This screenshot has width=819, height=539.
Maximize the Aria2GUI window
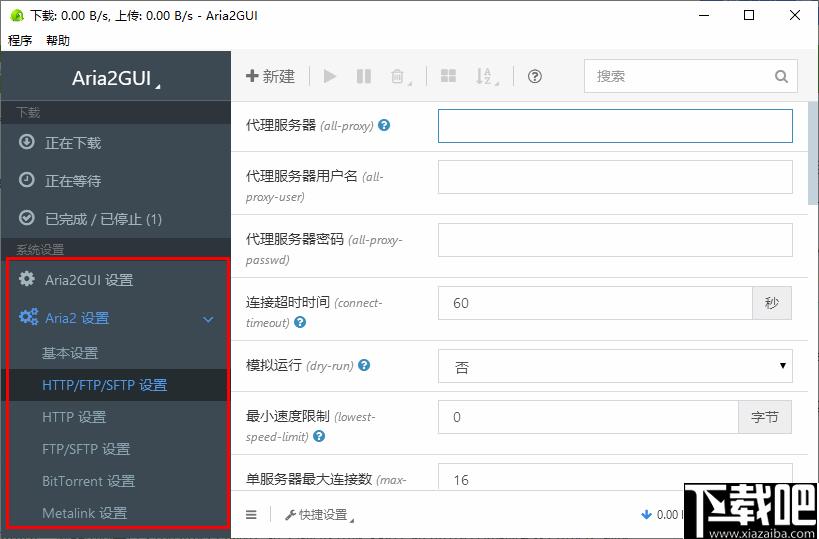749,15
